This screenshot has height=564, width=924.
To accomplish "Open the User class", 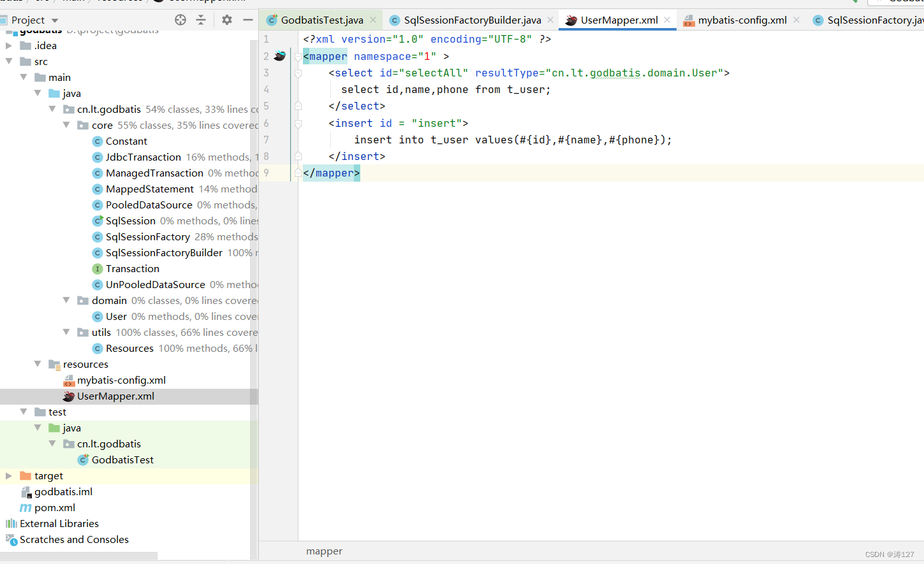I will [116, 316].
